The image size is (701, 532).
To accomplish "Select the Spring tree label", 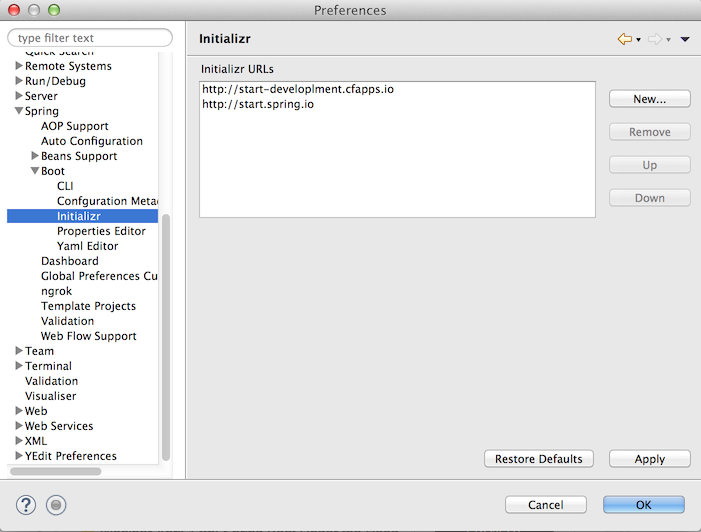I will pos(42,111).
